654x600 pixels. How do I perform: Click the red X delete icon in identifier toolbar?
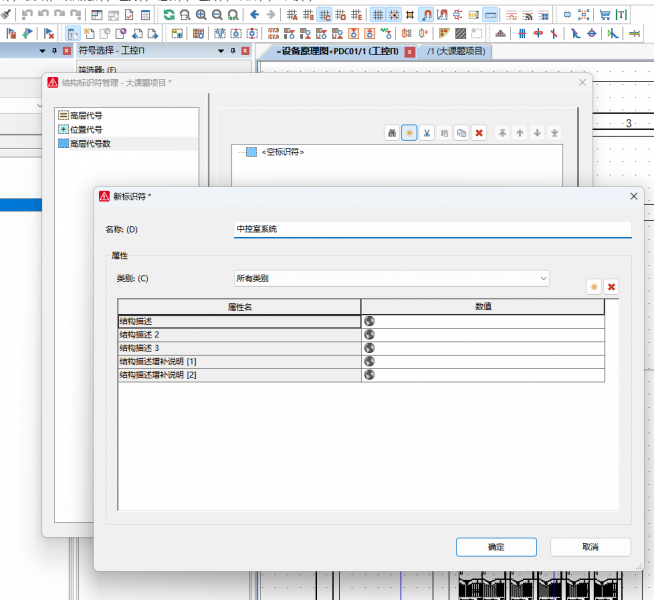point(479,133)
